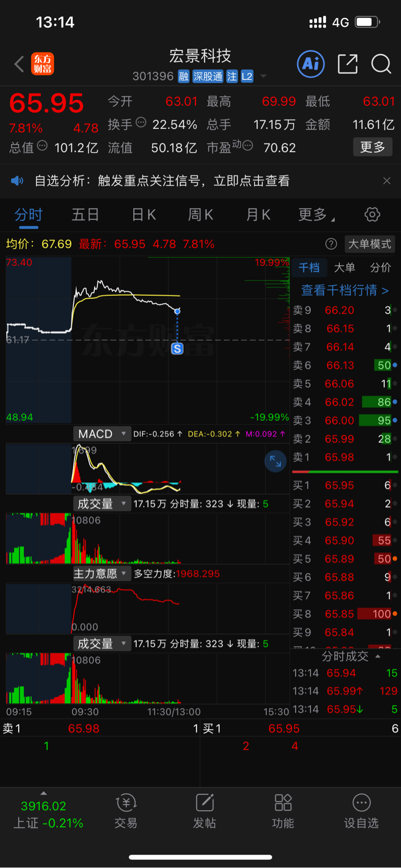Open second 成交量 indicator dropdown
Viewport: 401px width, 868px height.
(x=102, y=644)
